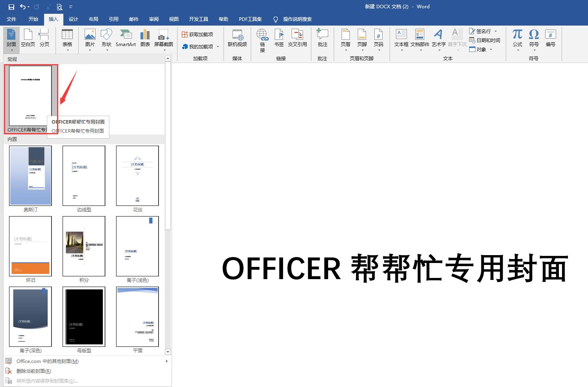Remove current cover via 删除当前封面
Image resolution: width=588 pixels, height=387 pixels.
pos(33,371)
